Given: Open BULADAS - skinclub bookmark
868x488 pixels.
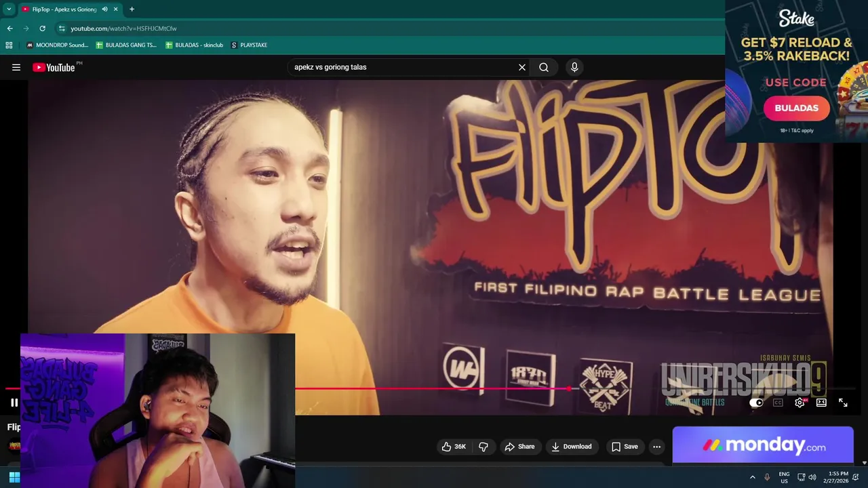Looking at the screenshot, I should tap(194, 45).
